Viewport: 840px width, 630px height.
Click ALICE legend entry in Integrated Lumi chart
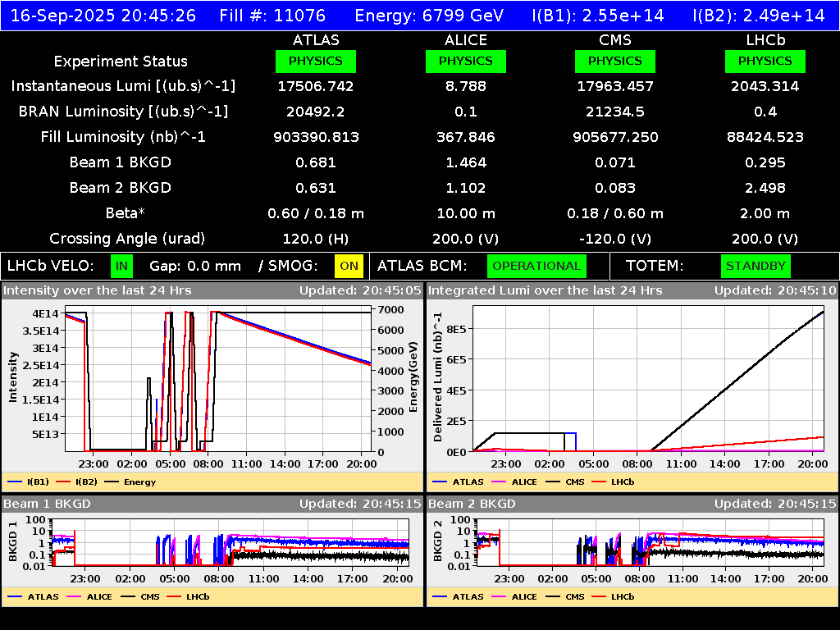point(514,482)
